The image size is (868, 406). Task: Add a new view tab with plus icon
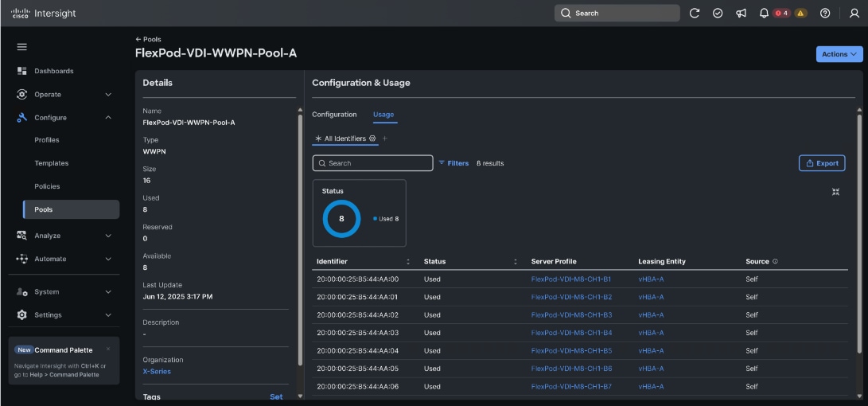tap(385, 139)
